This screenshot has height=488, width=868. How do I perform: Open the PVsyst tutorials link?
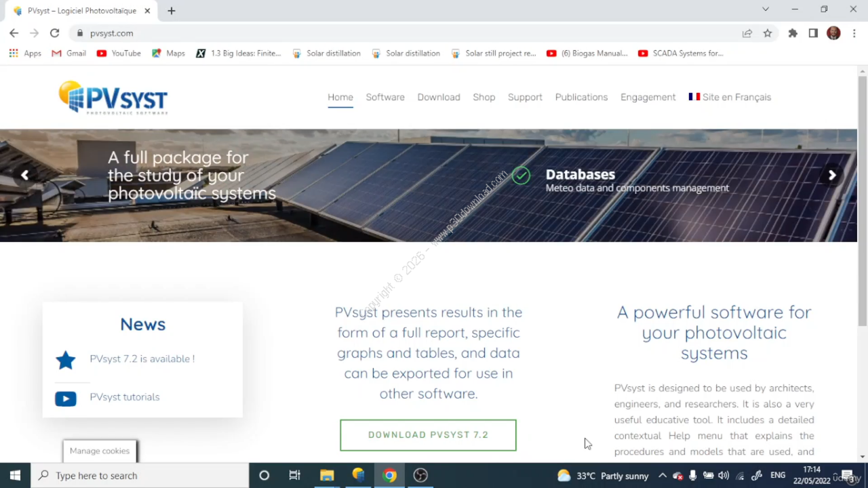coord(125,397)
